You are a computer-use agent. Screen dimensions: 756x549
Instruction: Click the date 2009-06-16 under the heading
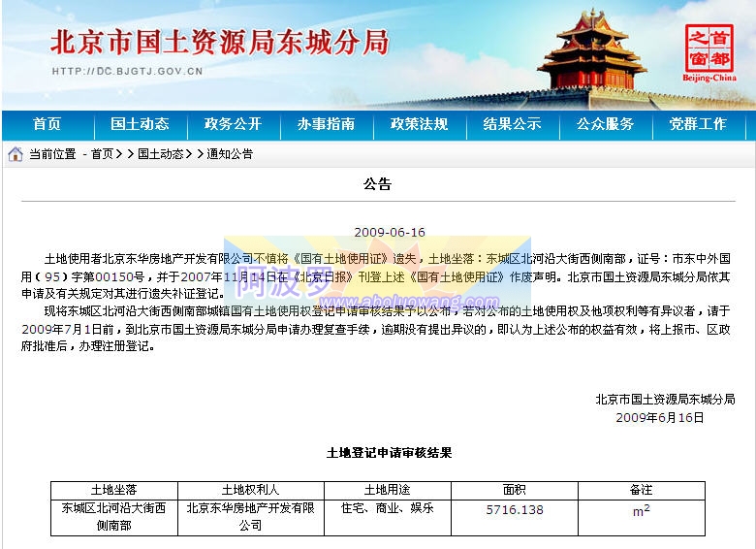[390, 233]
